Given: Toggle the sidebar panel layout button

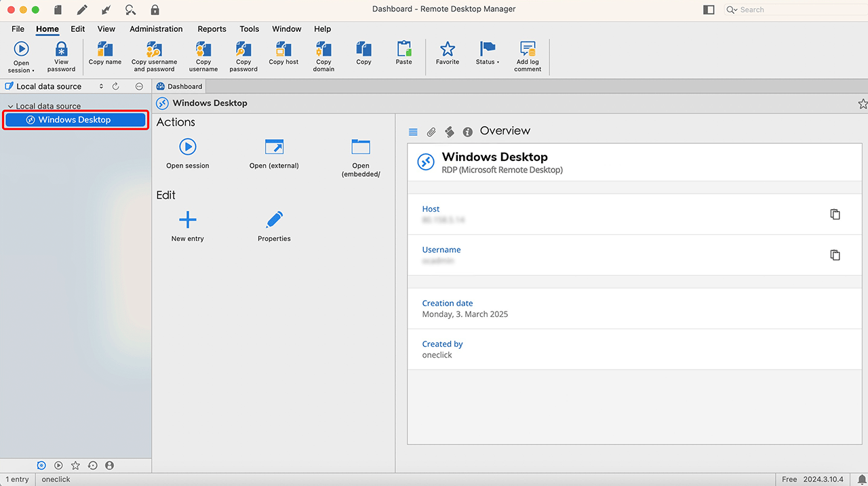Looking at the screenshot, I should tap(709, 10).
